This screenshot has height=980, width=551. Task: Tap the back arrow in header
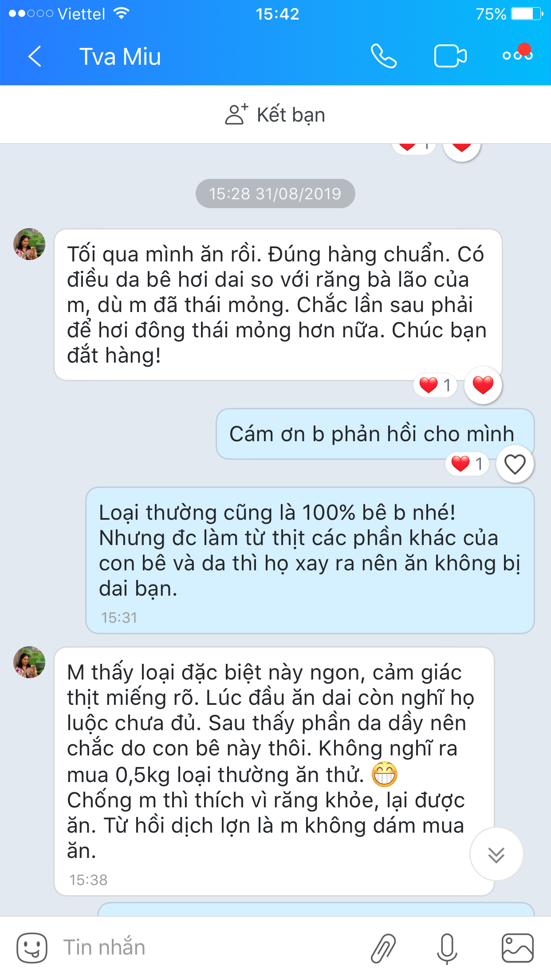[x=35, y=56]
